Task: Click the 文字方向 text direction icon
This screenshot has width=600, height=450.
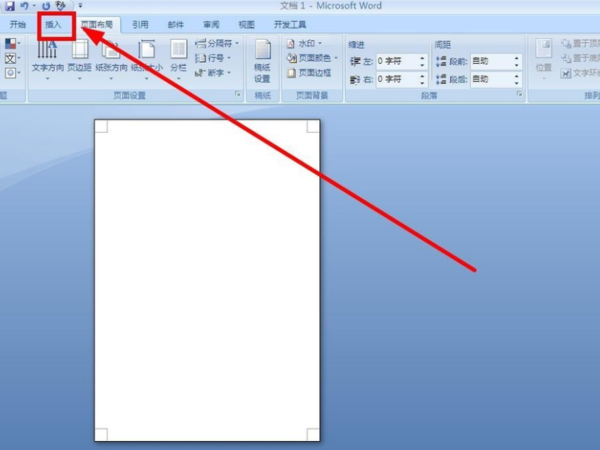Action: pyautogui.click(x=47, y=49)
